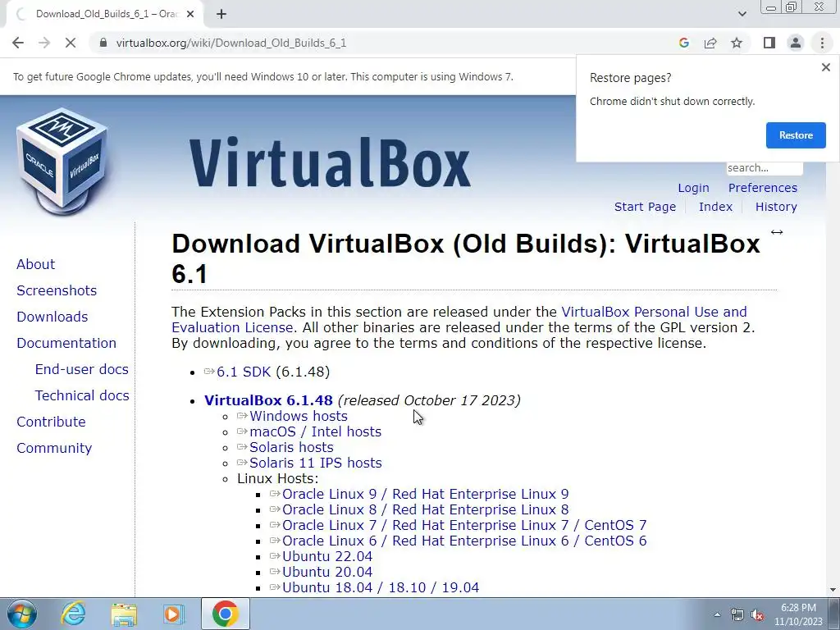This screenshot has height=630, width=840.
Task: Click the page width toggle arrows icon
Action: point(776,232)
